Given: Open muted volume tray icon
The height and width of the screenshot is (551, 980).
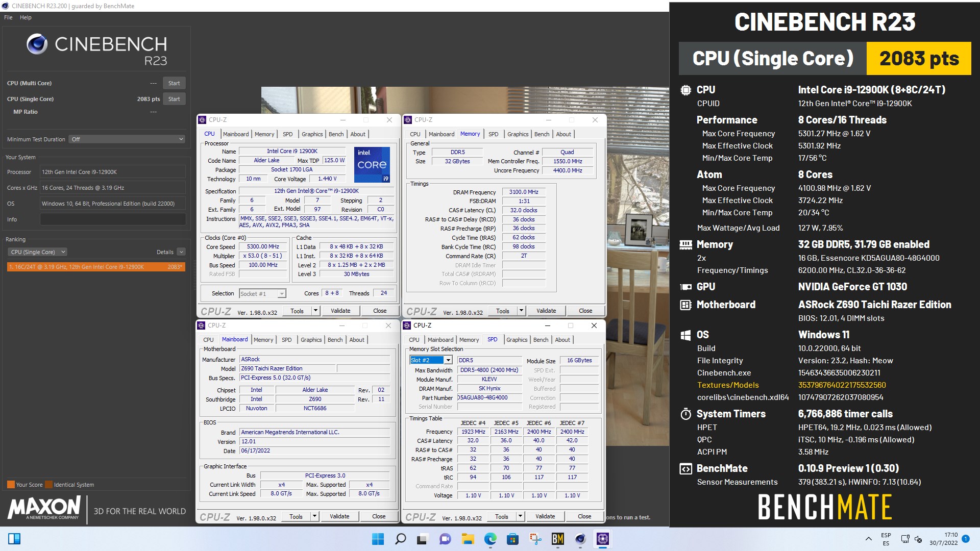Looking at the screenshot, I should point(918,539).
